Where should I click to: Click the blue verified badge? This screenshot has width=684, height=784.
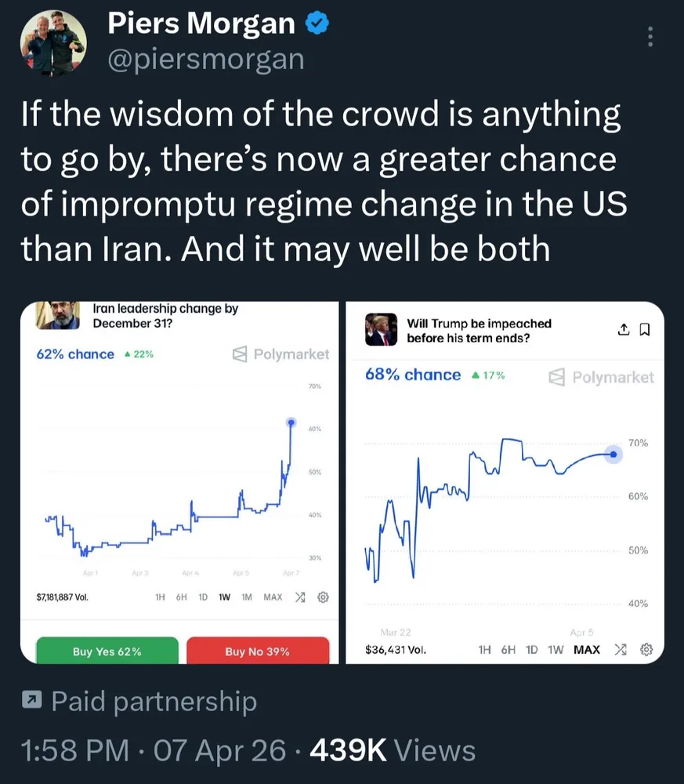tap(317, 24)
